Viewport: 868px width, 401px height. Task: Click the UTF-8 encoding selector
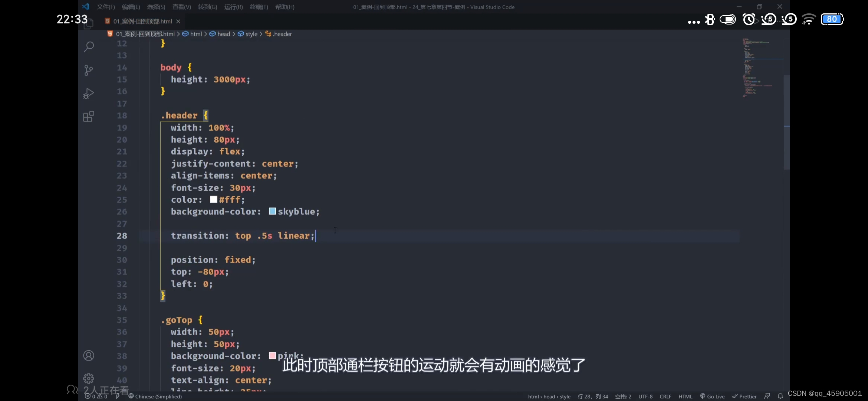pyautogui.click(x=645, y=396)
